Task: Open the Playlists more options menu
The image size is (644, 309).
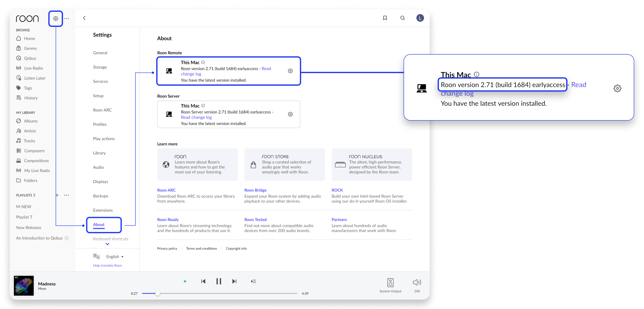Action: [66, 195]
